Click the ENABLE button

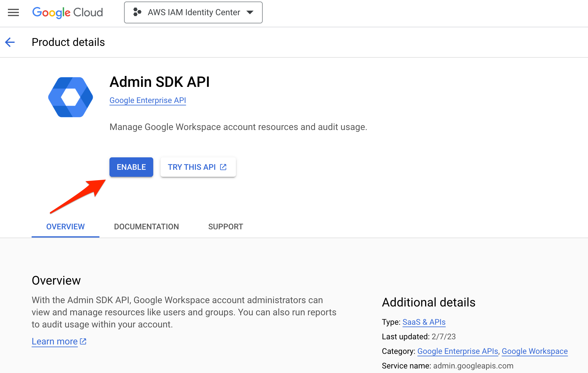coord(131,167)
